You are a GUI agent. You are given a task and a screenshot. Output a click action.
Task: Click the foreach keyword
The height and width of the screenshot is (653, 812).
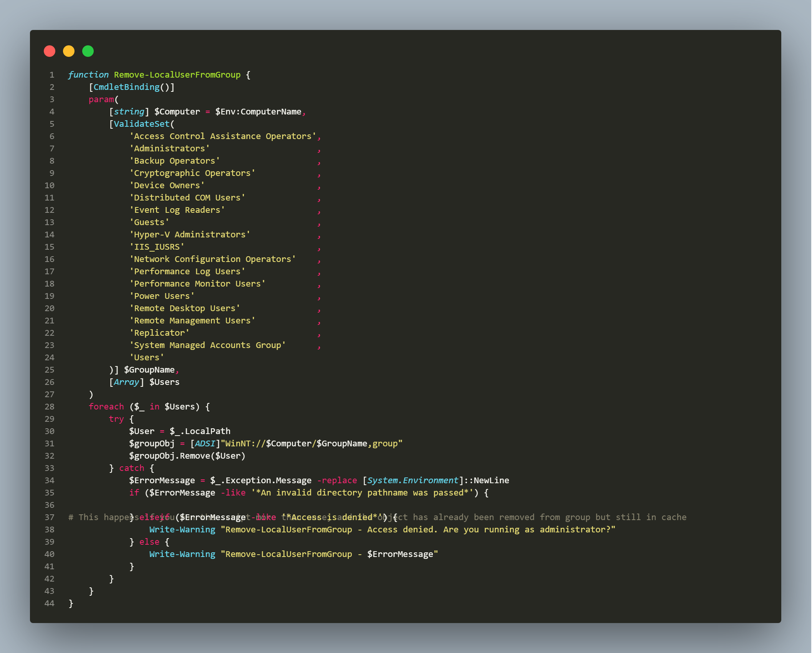click(x=106, y=407)
